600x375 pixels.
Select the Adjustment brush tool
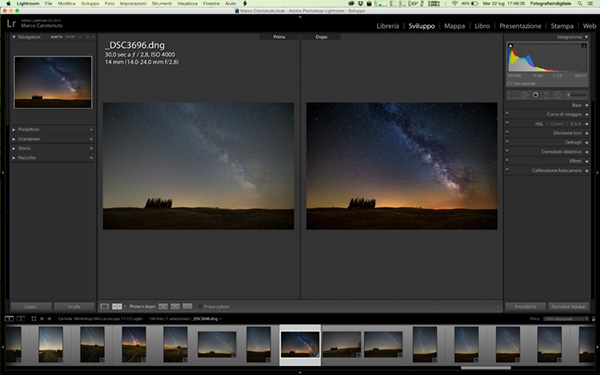click(577, 95)
